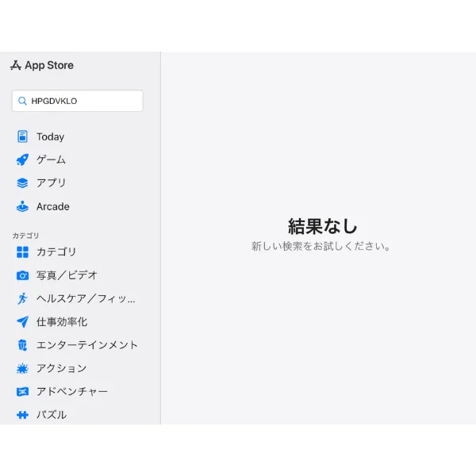The height and width of the screenshot is (476, 476).
Task: Click the burst icon for アクション
Action: click(22, 369)
